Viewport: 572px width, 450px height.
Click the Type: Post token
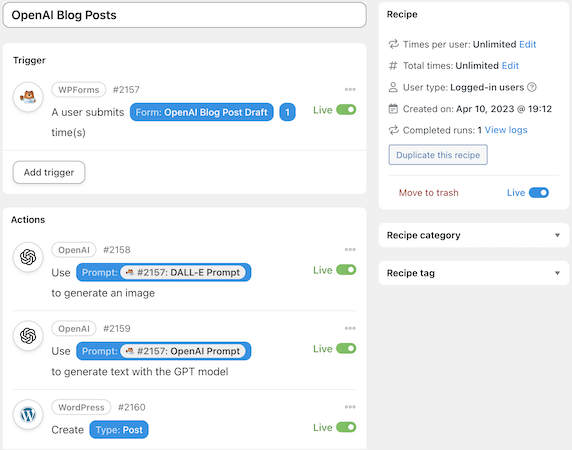[119, 430]
